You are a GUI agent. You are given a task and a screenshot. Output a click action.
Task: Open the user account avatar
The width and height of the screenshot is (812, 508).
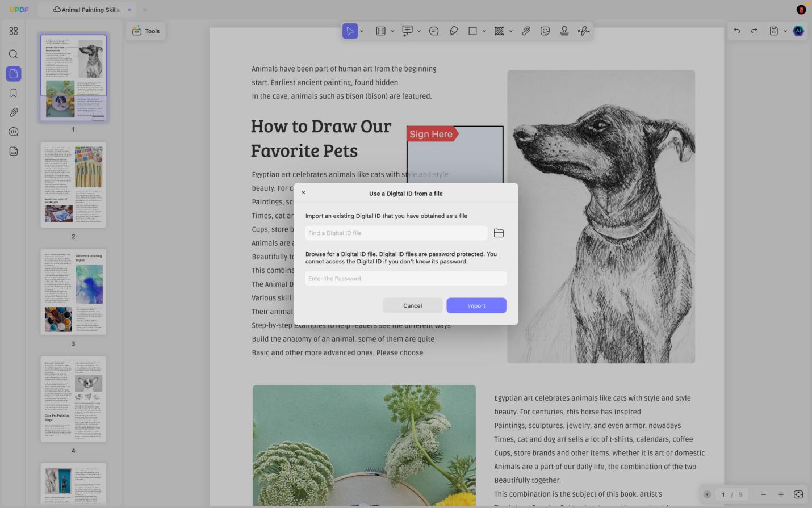coord(801,10)
